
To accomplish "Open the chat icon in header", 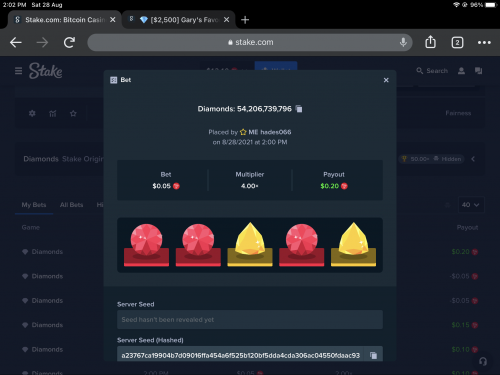I will 478,71.
